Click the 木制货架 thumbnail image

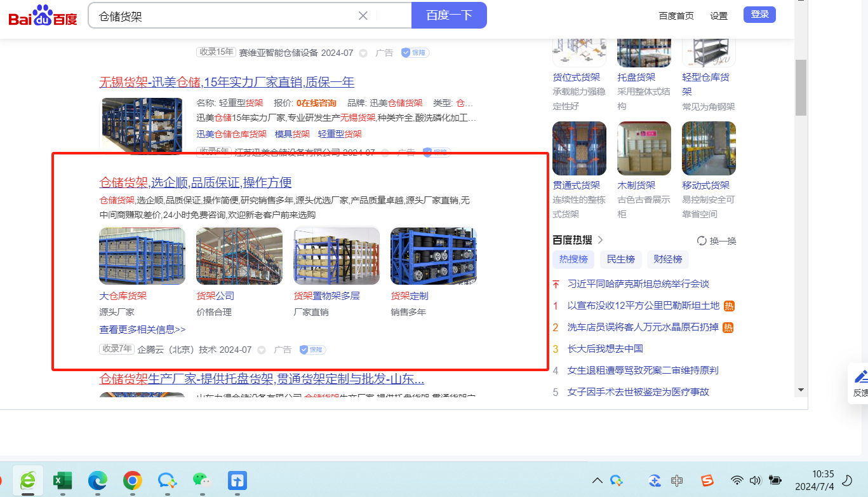[x=644, y=149]
